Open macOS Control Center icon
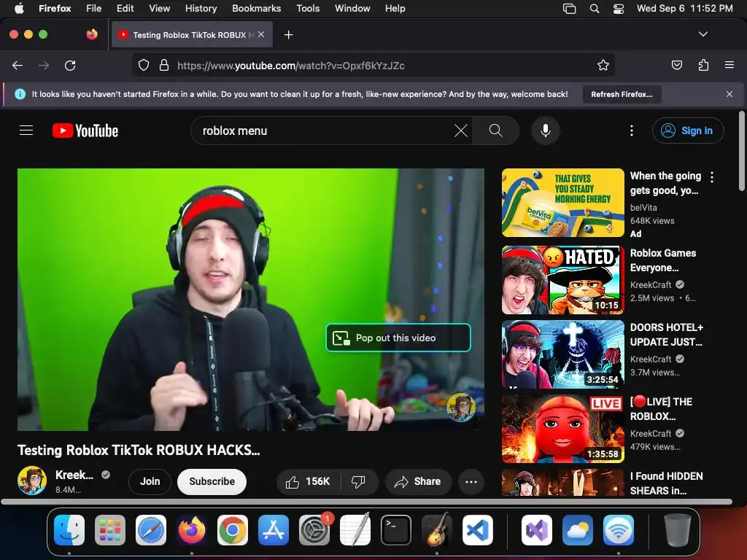This screenshot has height=560, width=747. pyautogui.click(x=619, y=9)
